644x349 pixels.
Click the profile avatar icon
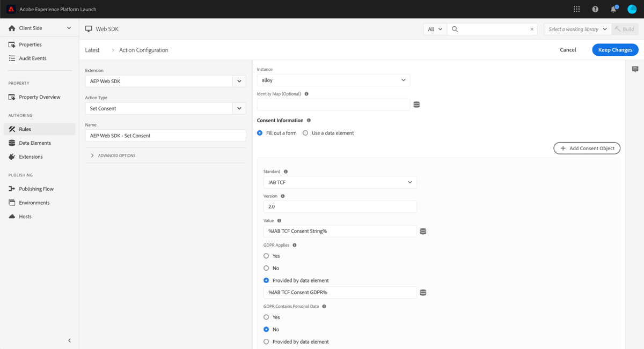[x=631, y=9]
